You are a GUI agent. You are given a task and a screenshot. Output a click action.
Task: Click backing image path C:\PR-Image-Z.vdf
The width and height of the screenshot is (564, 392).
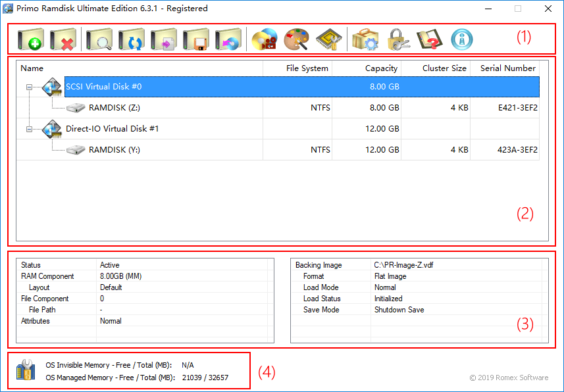pos(403,265)
